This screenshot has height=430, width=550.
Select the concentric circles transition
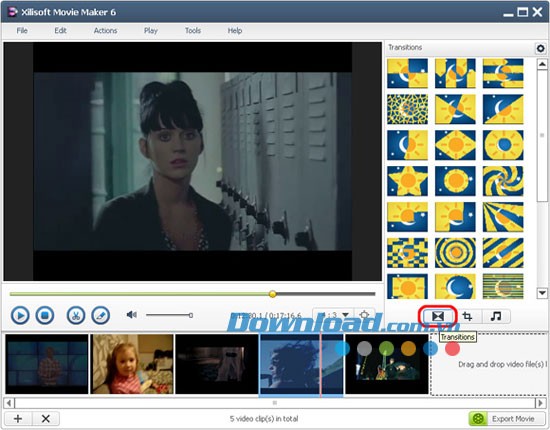[x=455, y=253]
